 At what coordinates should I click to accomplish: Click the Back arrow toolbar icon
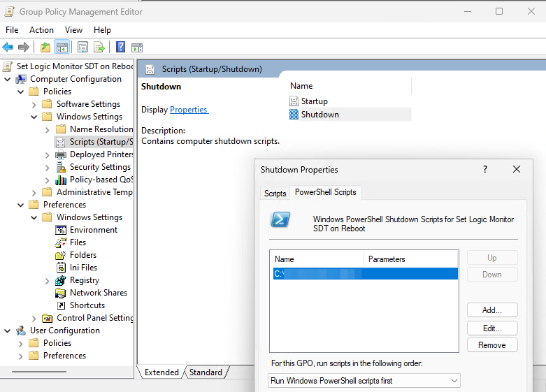click(x=8, y=48)
